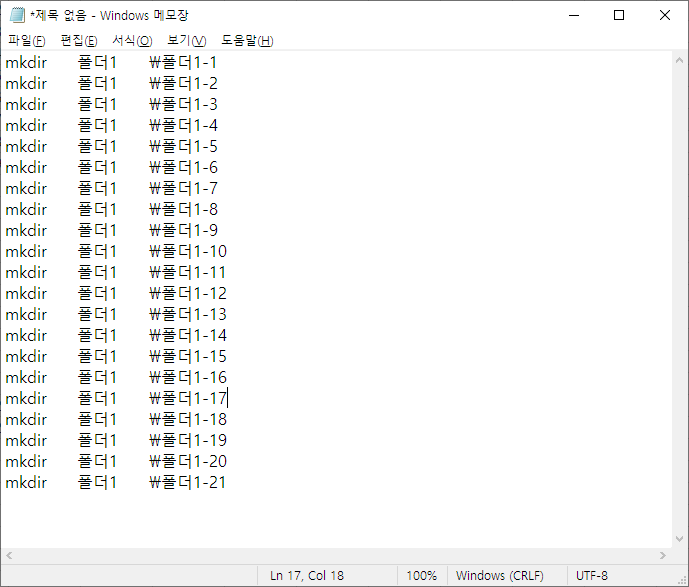
Task: Click mkdir on the ₩폴더1-10 line
Action: tap(26, 251)
